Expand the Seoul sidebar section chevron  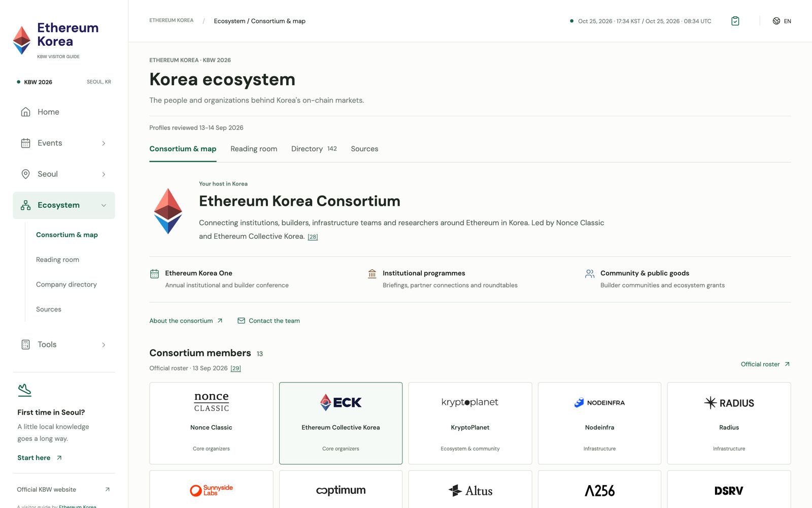point(104,174)
